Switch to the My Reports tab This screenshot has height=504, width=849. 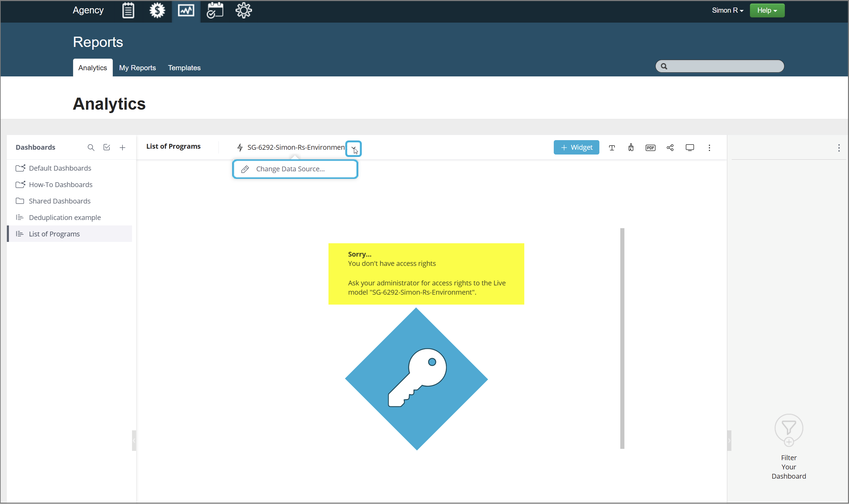click(137, 68)
